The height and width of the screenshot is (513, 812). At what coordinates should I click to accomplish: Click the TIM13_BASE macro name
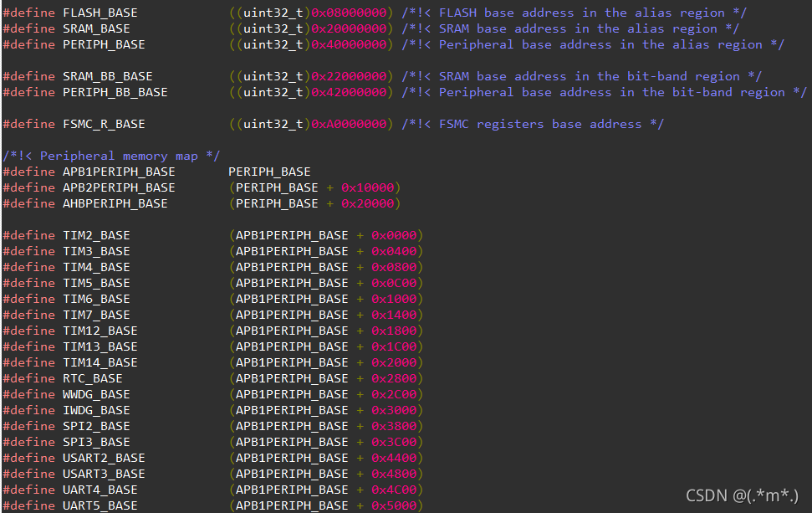coord(100,346)
